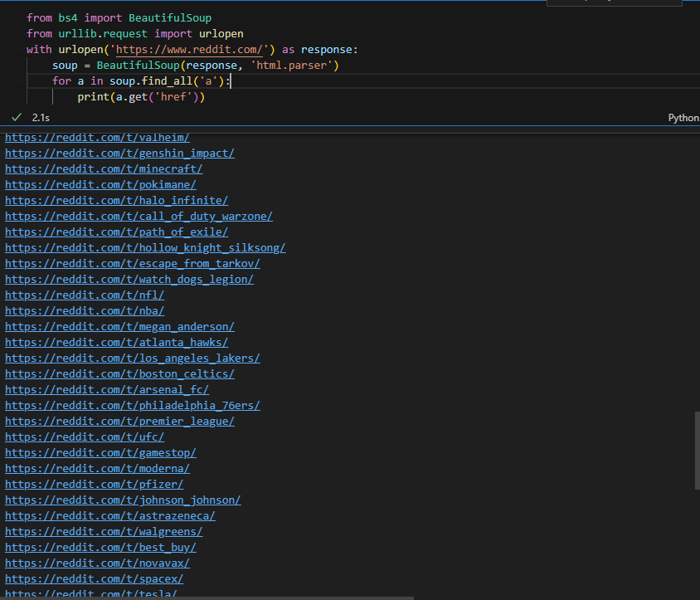Open the nfl link
Viewport: 700px width, 600px height.
pyautogui.click(x=85, y=295)
